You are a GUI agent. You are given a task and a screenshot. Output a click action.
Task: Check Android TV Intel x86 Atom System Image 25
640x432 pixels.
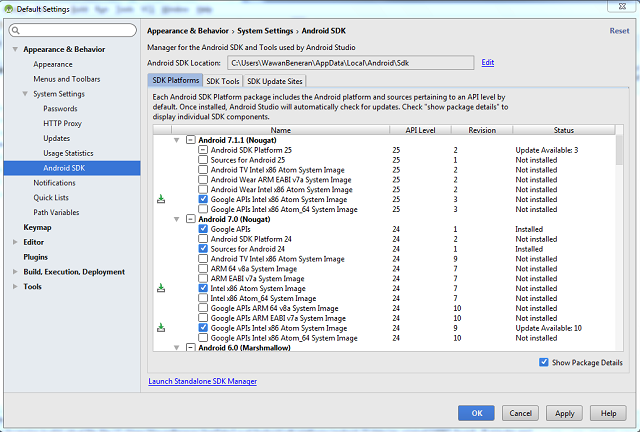pos(203,169)
